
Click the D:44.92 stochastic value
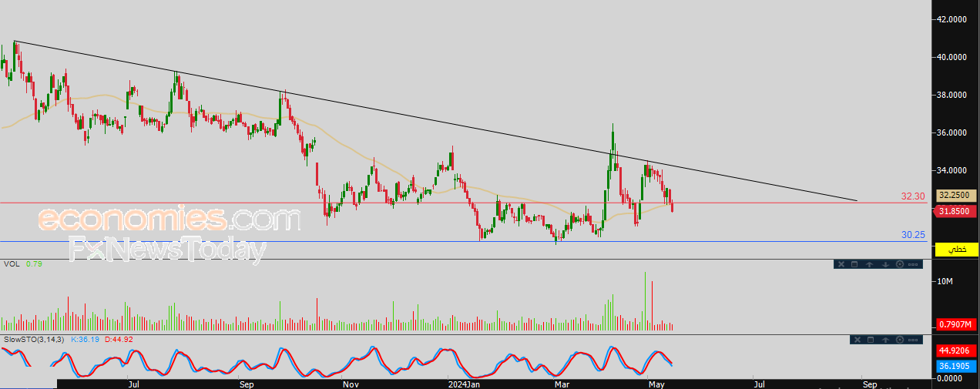pyautogui.click(x=119, y=339)
